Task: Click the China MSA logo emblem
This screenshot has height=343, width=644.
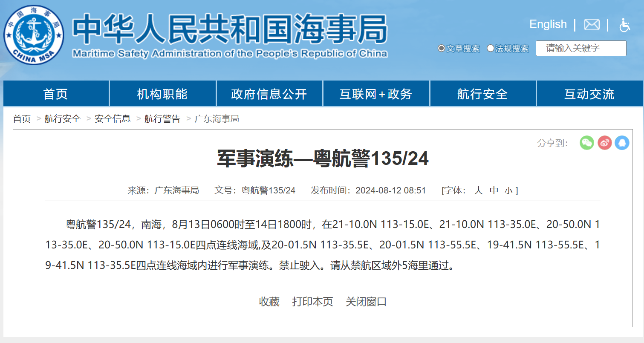Action: coord(34,35)
